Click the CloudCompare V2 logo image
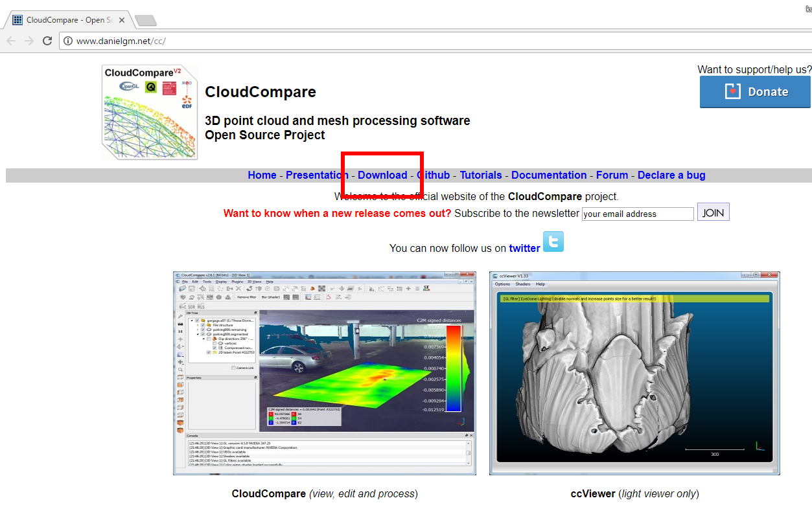Image resolution: width=812 pixels, height=507 pixels. pos(150,112)
